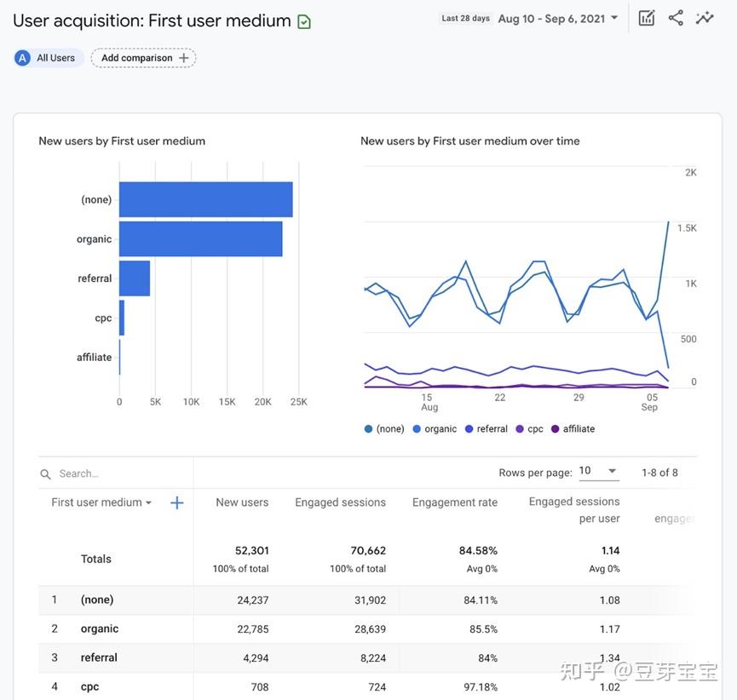
Task: Open the First user medium dimension dropdown
Action: tap(101, 502)
